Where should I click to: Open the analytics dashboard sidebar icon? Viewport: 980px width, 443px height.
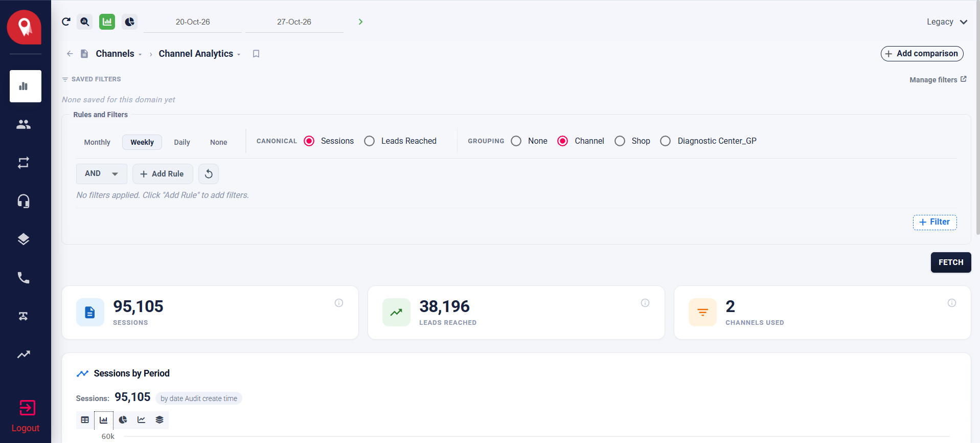26,86
